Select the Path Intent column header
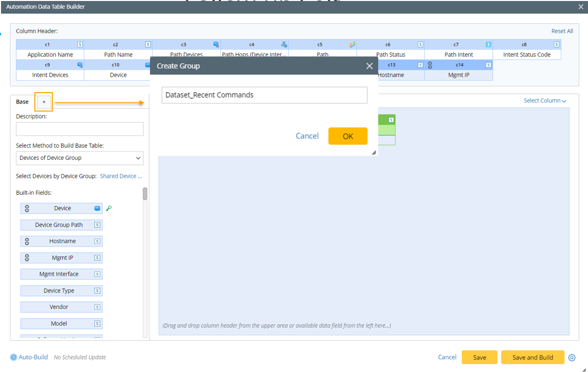 (x=458, y=55)
